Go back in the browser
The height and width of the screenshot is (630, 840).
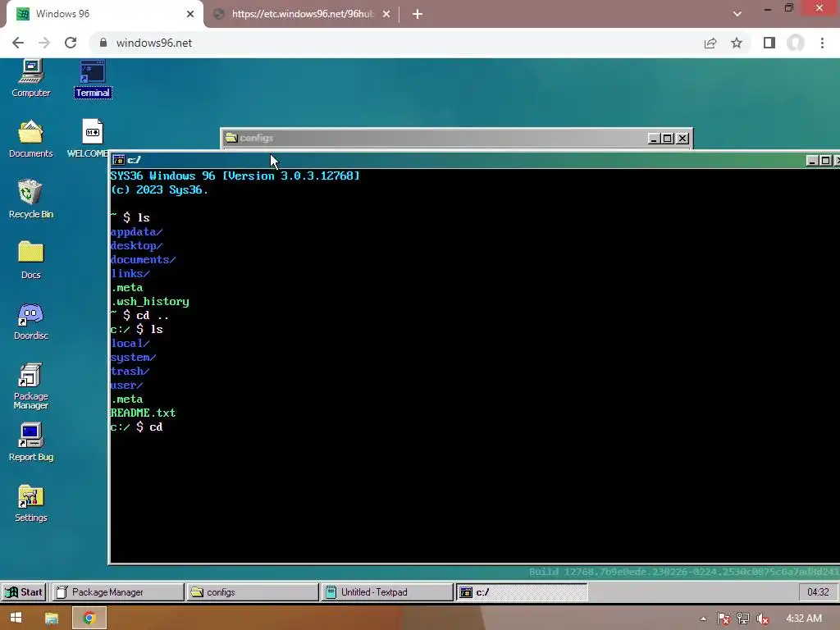(x=18, y=43)
